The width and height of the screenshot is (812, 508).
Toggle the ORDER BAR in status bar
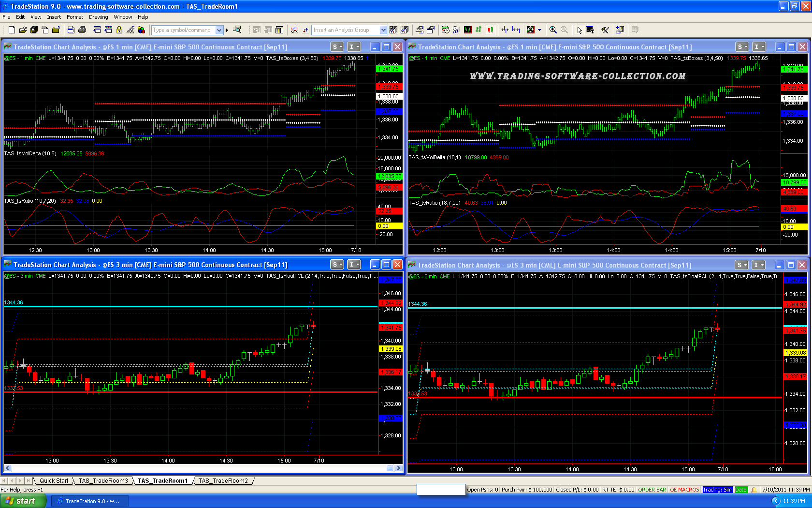[652, 490]
